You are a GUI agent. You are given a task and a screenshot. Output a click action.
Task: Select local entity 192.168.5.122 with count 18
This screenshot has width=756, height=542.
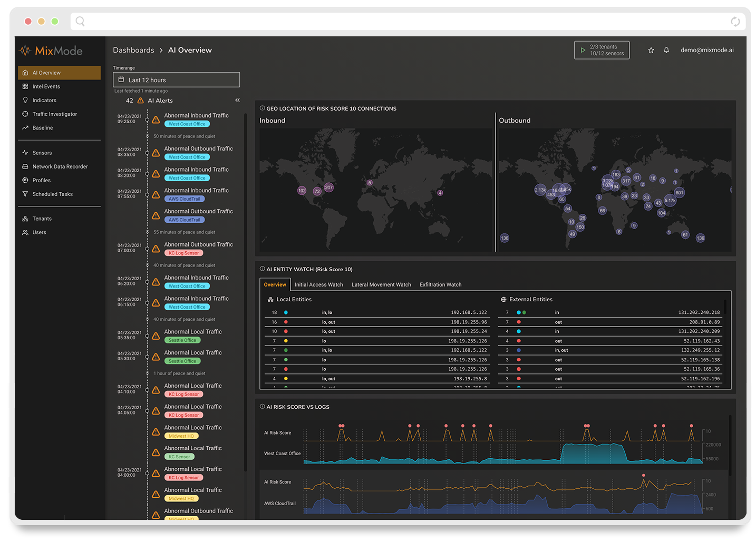[376, 312]
